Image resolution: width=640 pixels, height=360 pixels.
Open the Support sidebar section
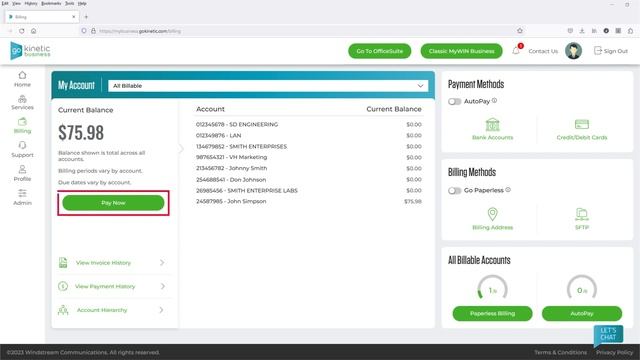point(22,149)
